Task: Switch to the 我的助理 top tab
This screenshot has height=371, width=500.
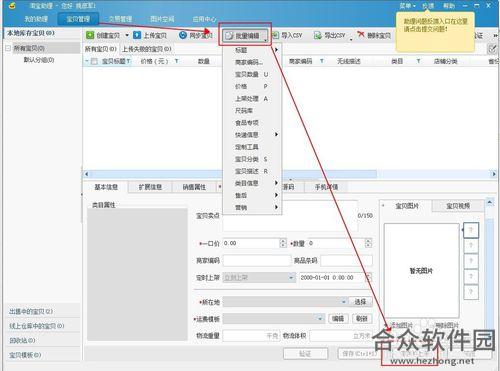Action: point(36,19)
